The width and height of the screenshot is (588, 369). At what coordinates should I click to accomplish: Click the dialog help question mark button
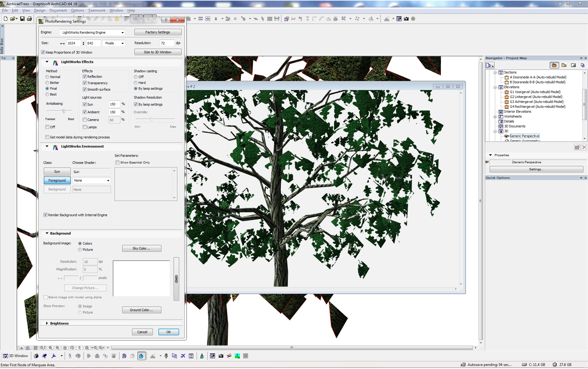(166, 20)
